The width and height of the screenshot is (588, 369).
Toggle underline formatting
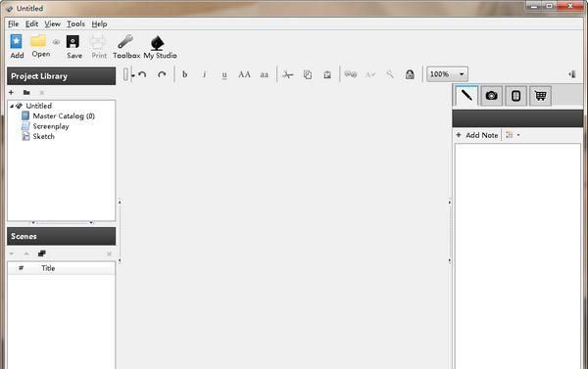click(x=224, y=75)
